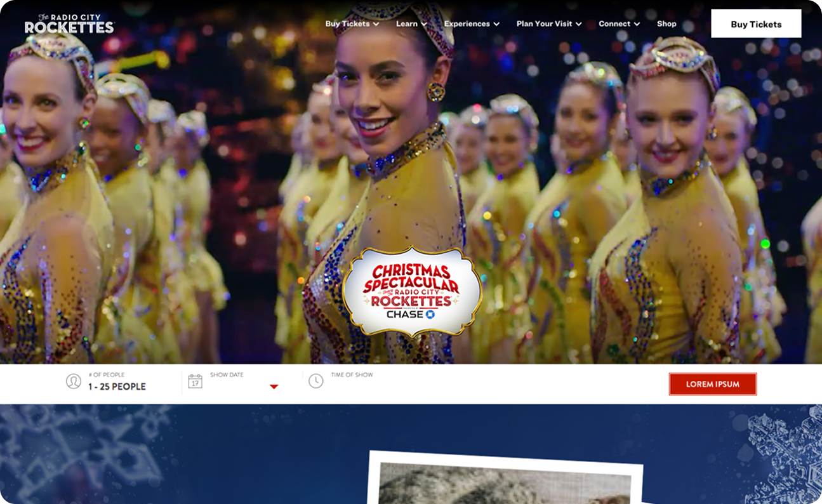822x504 pixels.
Task: Open the Show Date red dropdown arrow
Action: click(274, 387)
